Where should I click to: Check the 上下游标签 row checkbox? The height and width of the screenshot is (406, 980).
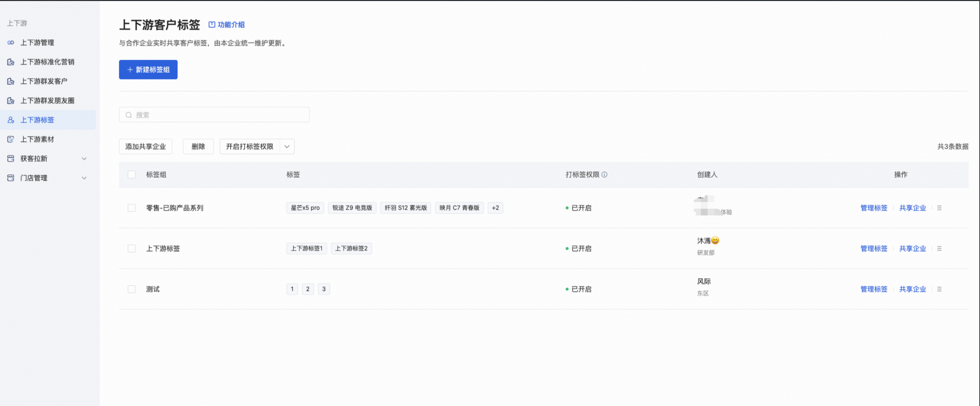pos(131,249)
